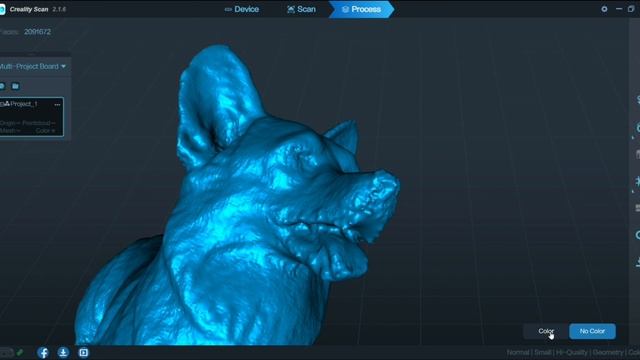The image size is (640, 360).
Task: Open the Facebook share icon
Action: [43, 352]
